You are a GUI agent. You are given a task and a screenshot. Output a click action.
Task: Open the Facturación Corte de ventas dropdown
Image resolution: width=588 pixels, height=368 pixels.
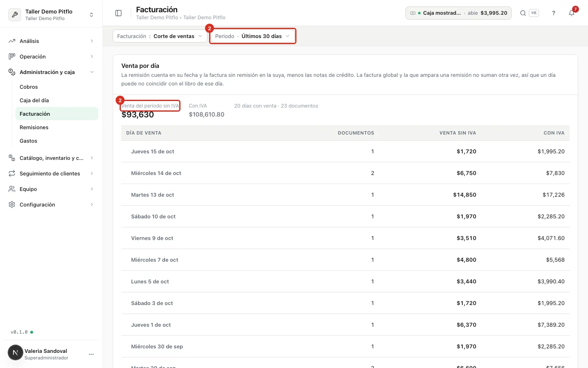(x=160, y=36)
